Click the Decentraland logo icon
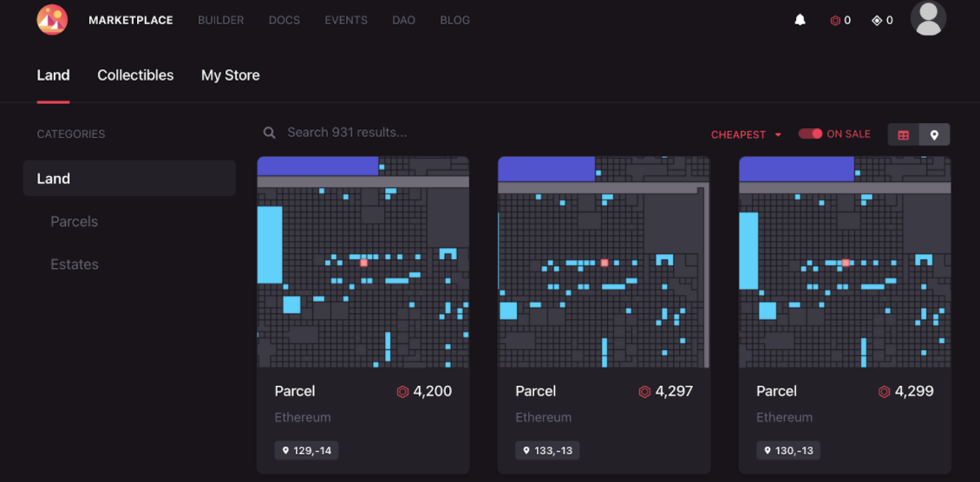The height and width of the screenshot is (482, 980). pos(52,19)
